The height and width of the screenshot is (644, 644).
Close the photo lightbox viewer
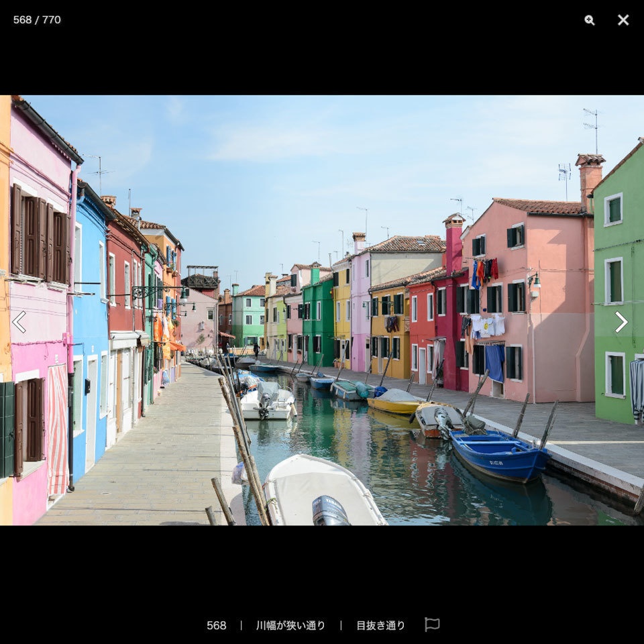pyautogui.click(x=623, y=19)
